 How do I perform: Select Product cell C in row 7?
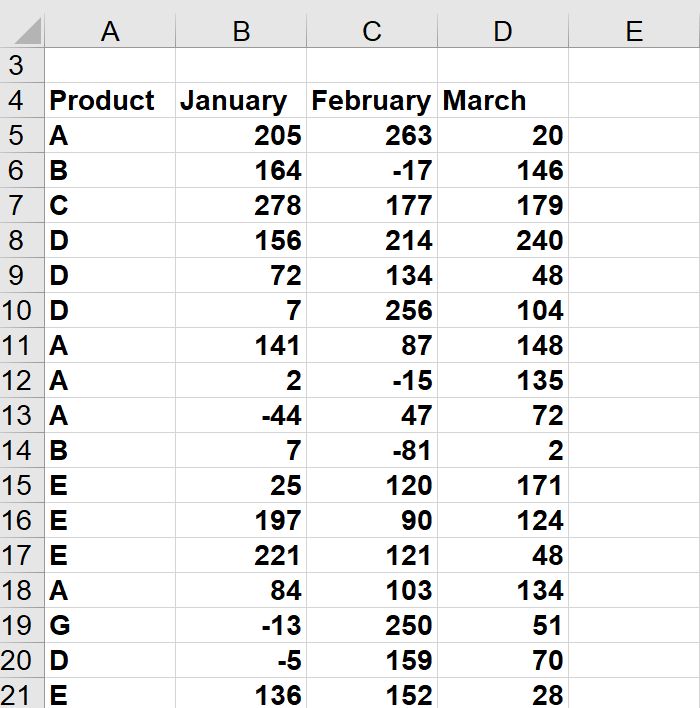coord(110,205)
